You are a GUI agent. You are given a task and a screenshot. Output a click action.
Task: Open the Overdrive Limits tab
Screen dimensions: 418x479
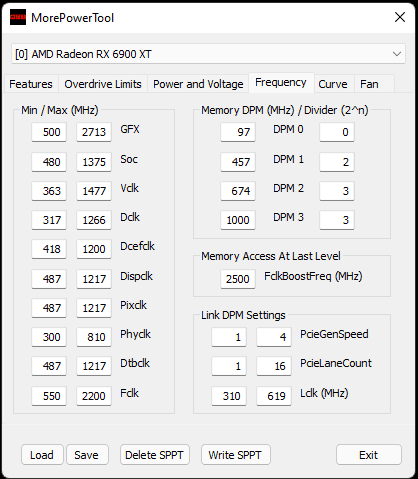pyautogui.click(x=103, y=84)
